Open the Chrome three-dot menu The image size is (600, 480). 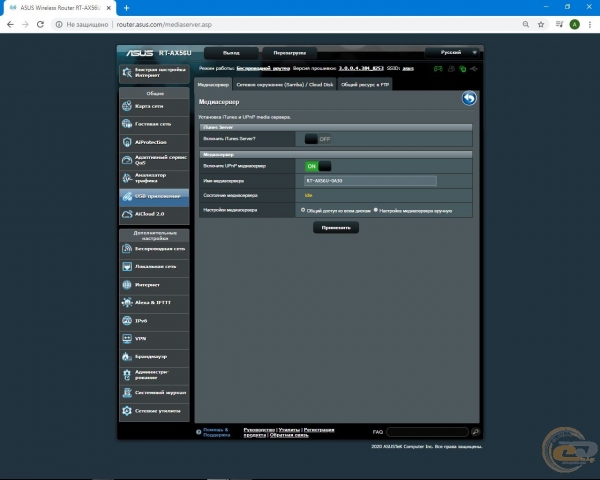tap(590, 24)
